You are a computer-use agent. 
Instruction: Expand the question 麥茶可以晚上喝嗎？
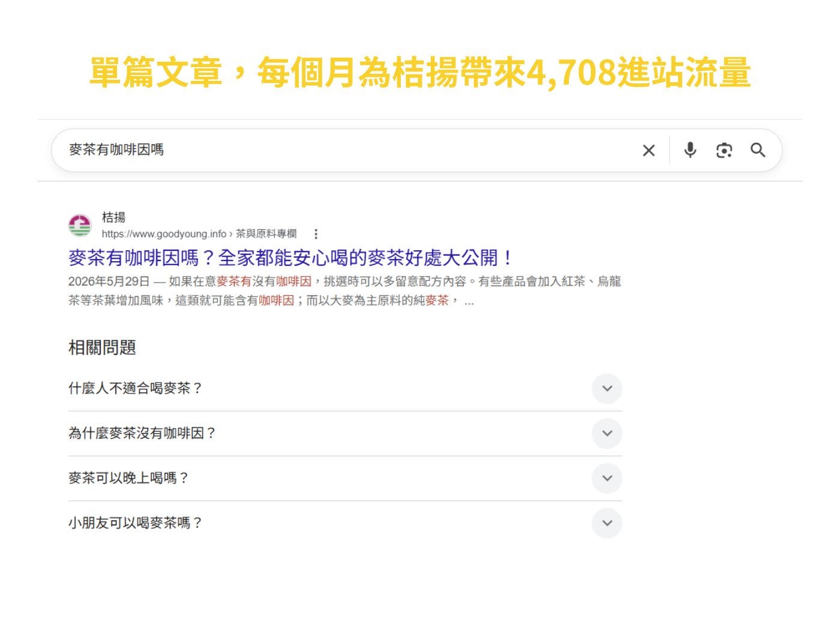[x=345, y=478]
